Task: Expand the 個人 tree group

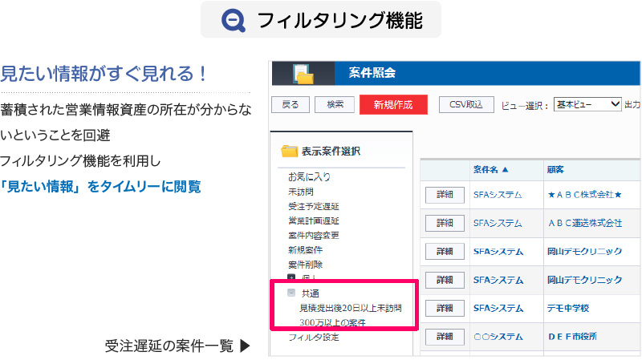Action: coord(292,278)
